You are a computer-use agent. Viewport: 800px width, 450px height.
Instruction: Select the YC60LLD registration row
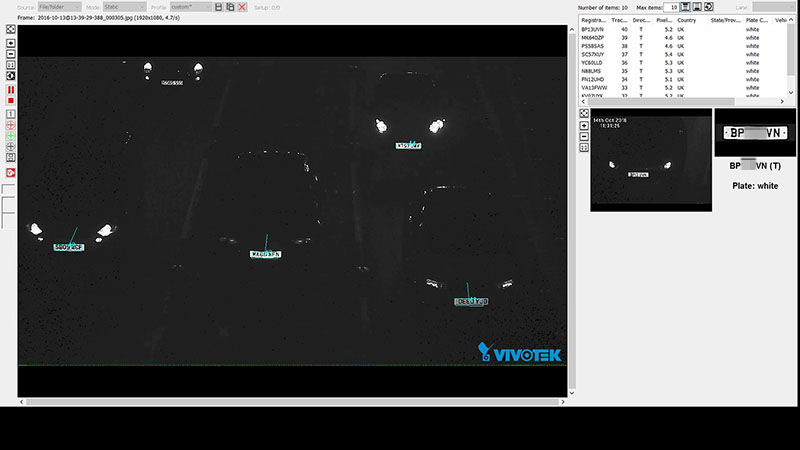(592, 63)
